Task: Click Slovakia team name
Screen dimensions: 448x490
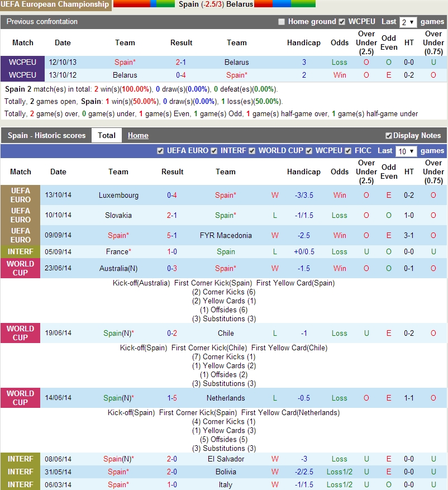Action: (x=118, y=215)
